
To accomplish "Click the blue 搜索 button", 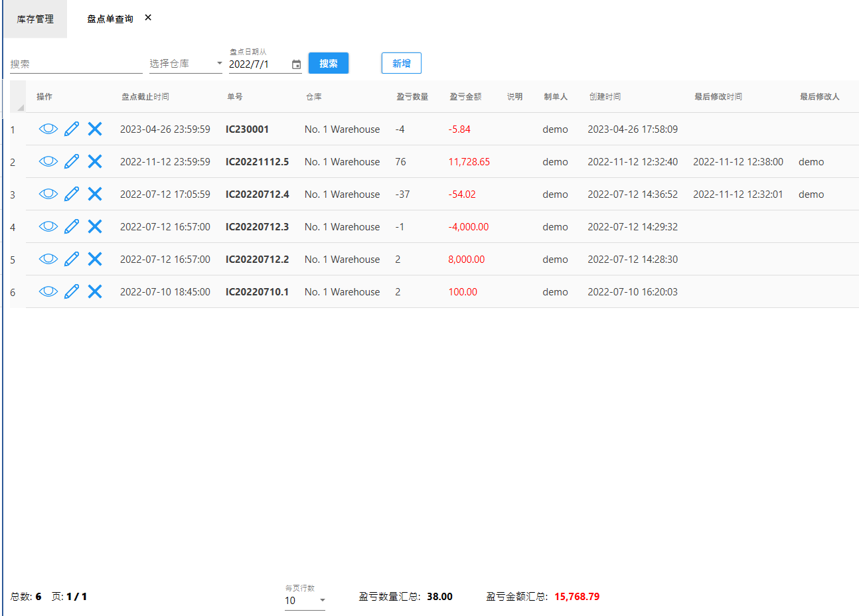I will (328, 63).
